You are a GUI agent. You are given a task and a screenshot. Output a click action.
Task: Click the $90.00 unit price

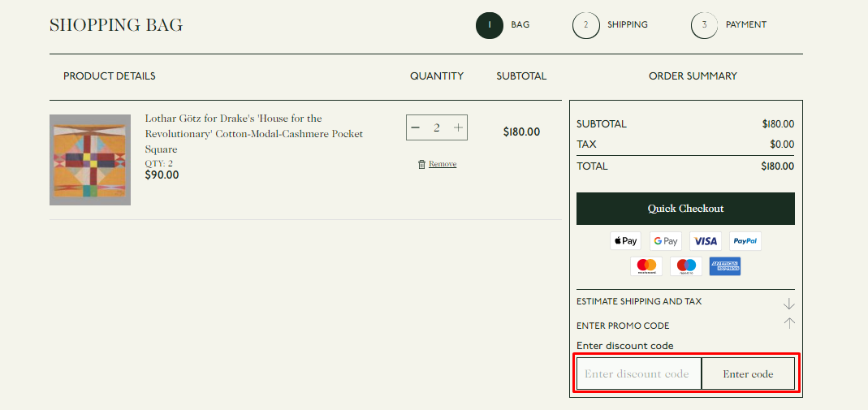162,175
